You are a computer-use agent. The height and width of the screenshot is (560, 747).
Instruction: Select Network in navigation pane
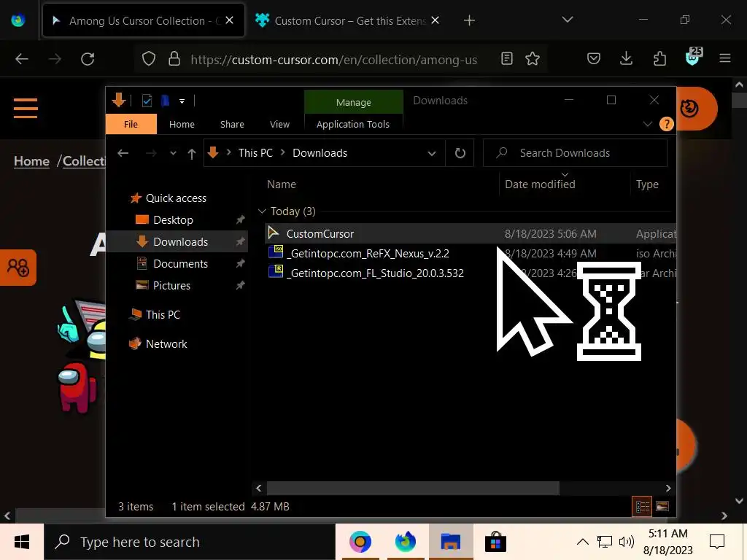(166, 344)
